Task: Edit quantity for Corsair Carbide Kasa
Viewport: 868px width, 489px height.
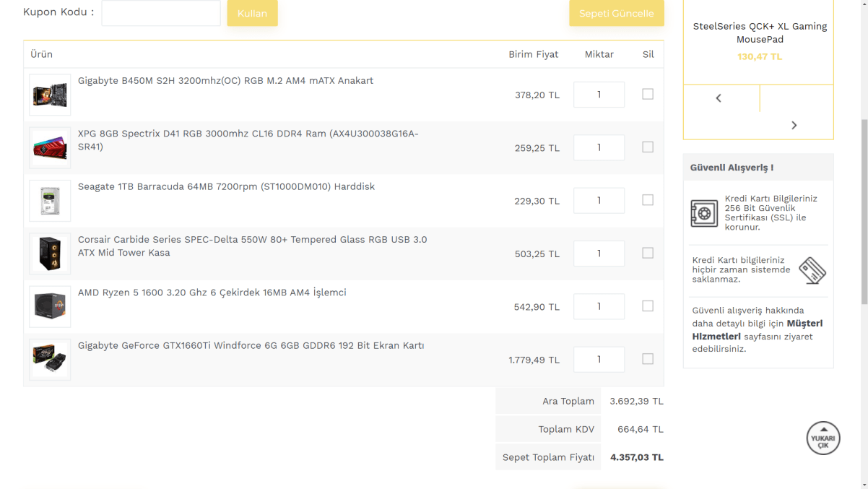Action: [599, 254]
